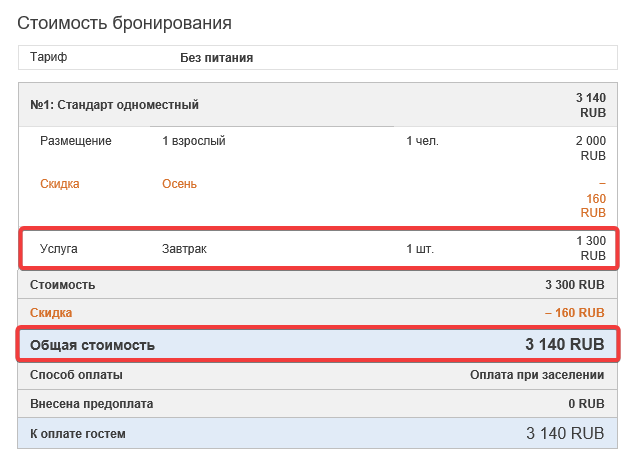The height and width of the screenshot is (468, 643).
Task: Click the "Услуга" row label
Action: [x=59, y=248]
